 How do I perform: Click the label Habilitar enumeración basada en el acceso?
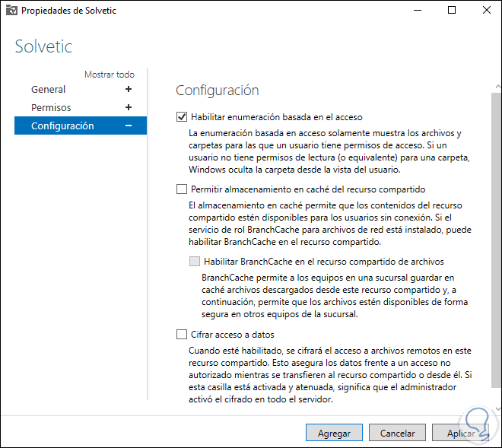click(277, 117)
